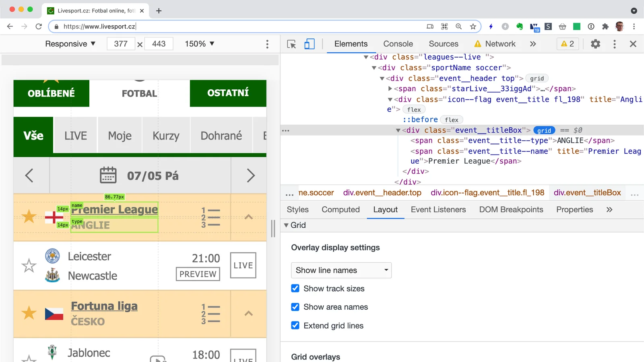Collapse the Fortuna liga section chevron
This screenshot has width=644, height=362.
[x=249, y=314]
